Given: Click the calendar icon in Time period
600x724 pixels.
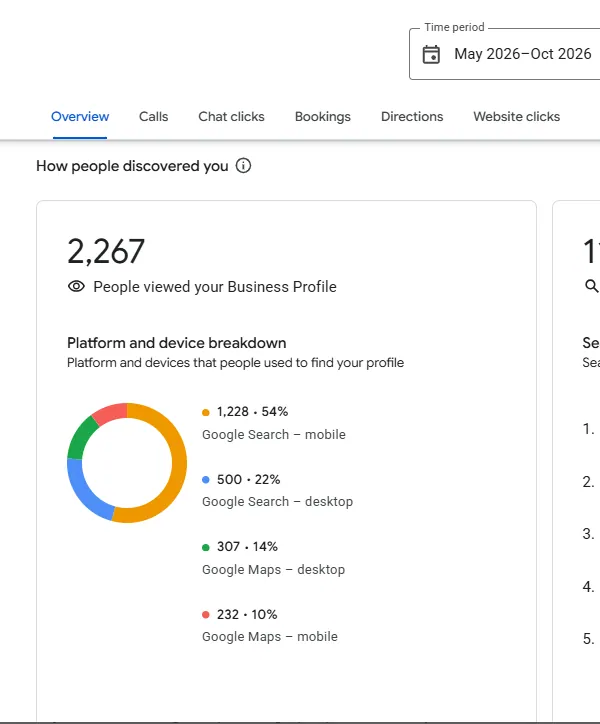Looking at the screenshot, I should [431, 54].
